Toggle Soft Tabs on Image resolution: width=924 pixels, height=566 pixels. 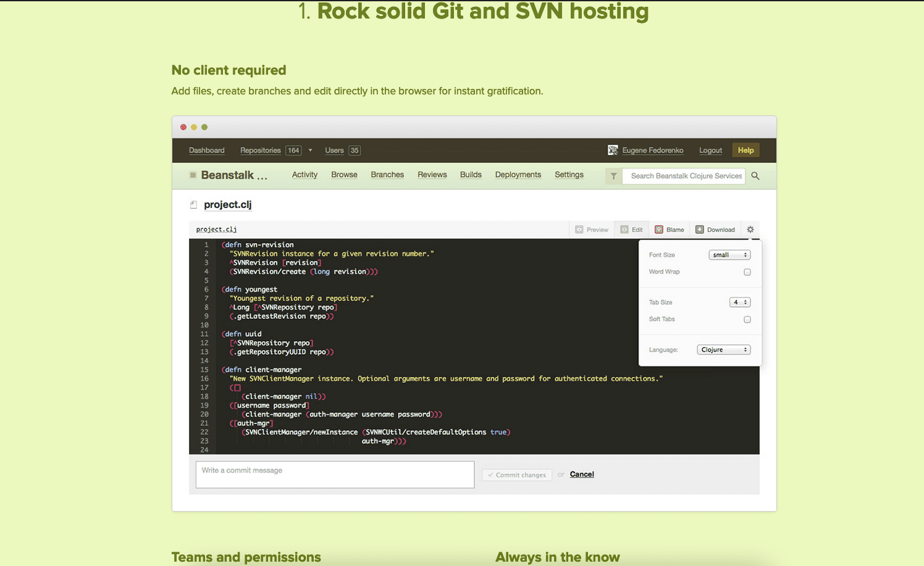(x=747, y=319)
